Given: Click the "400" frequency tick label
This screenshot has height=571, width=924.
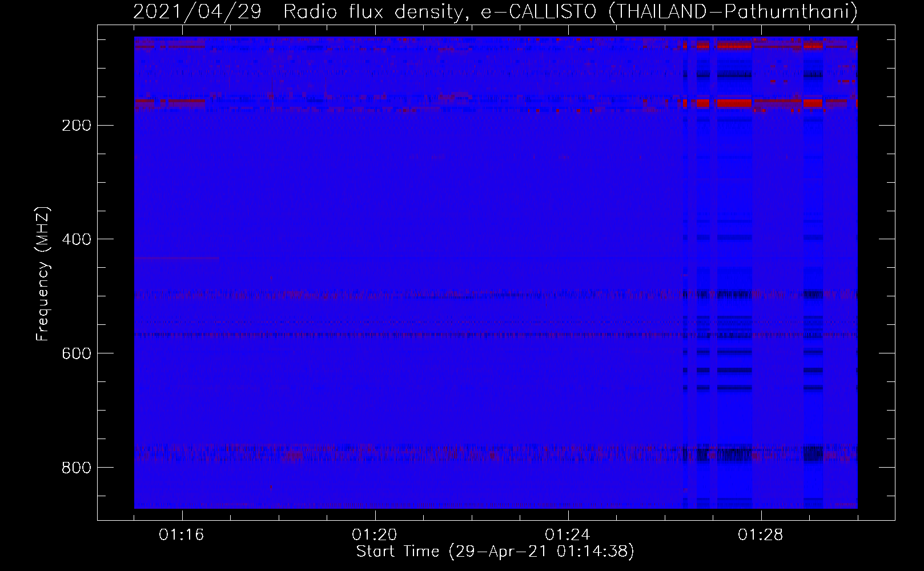Looking at the screenshot, I should click(76, 240).
